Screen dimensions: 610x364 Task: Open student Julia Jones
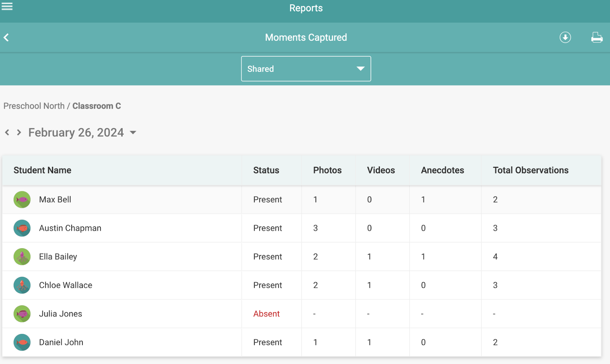[x=61, y=314]
